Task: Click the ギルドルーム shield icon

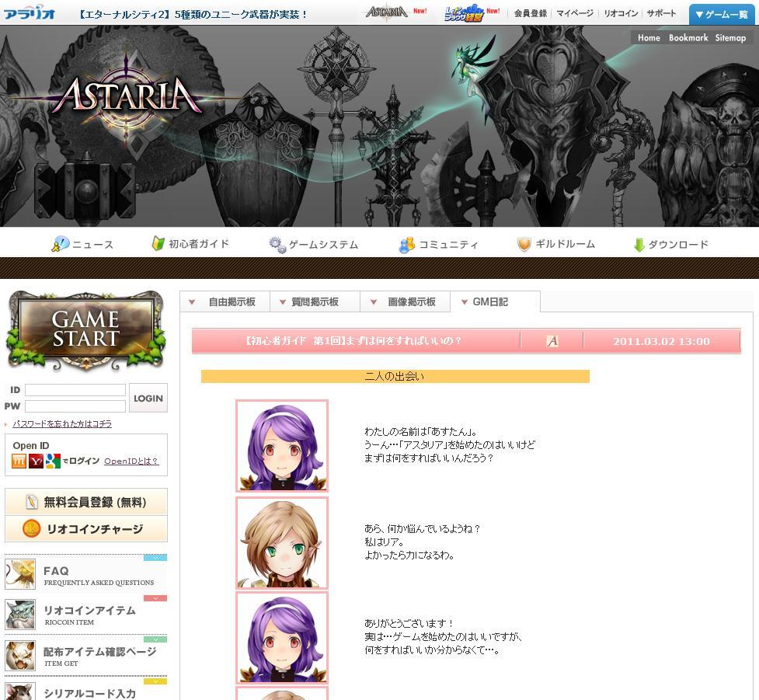Action: [524, 244]
